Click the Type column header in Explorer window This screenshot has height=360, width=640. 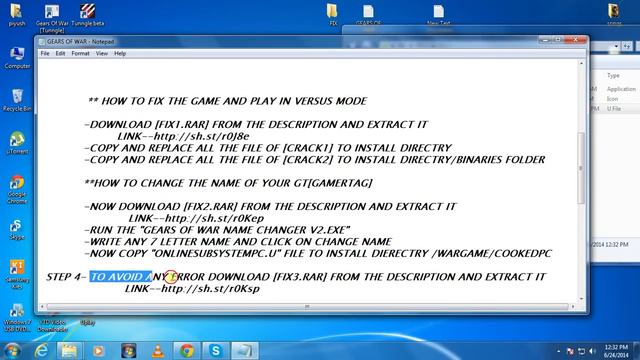click(613, 76)
